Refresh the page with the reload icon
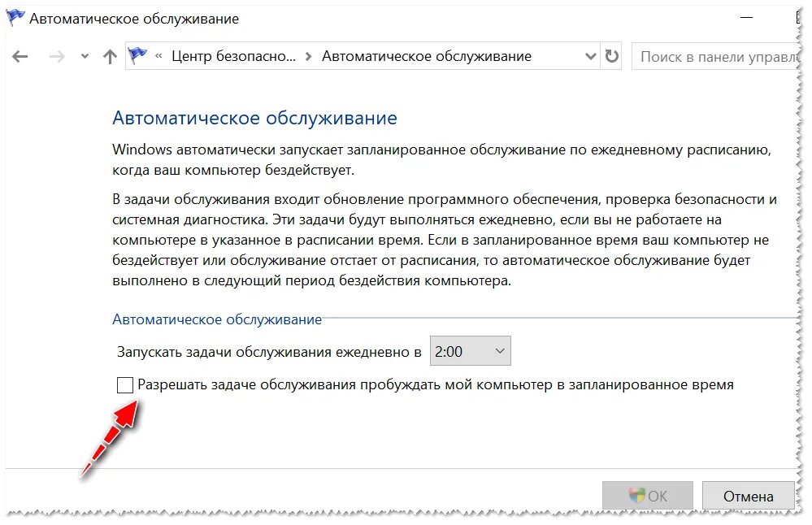Screen dimensions: 812x525 pyautogui.click(x=611, y=56)
